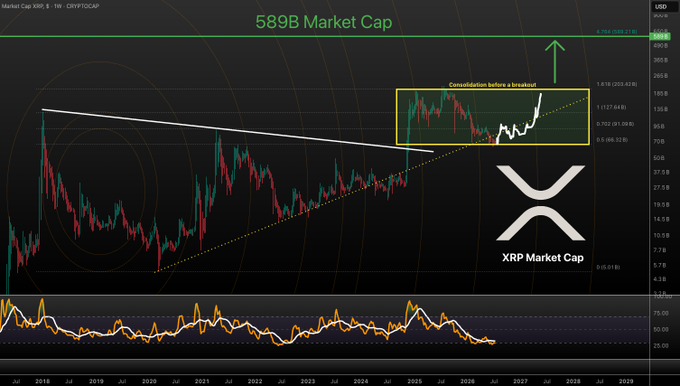Click 265 B on the price axis
The height and width of the screenshot is (386, 680).
tap(660, 76)
